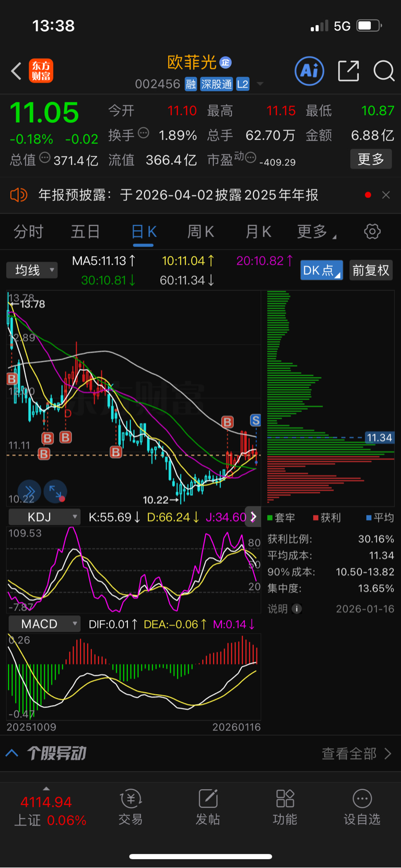Tap the 平均 legend item
This screenshot has height=868, width=401.
[x=380, y=518]
